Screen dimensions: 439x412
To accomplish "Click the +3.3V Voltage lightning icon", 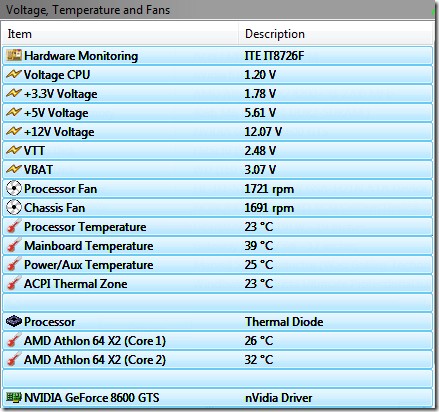I will 14,93.
